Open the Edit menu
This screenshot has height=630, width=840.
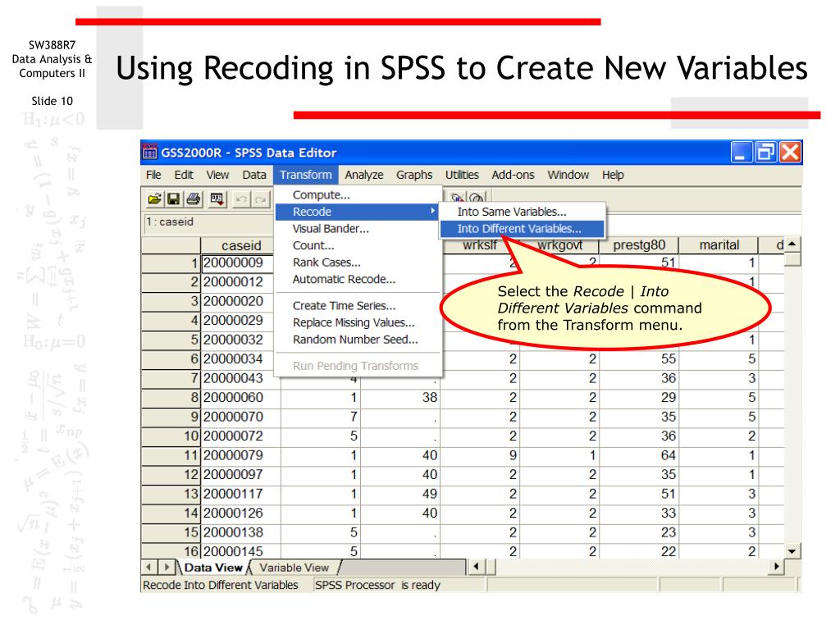click(x=183, y=175)
